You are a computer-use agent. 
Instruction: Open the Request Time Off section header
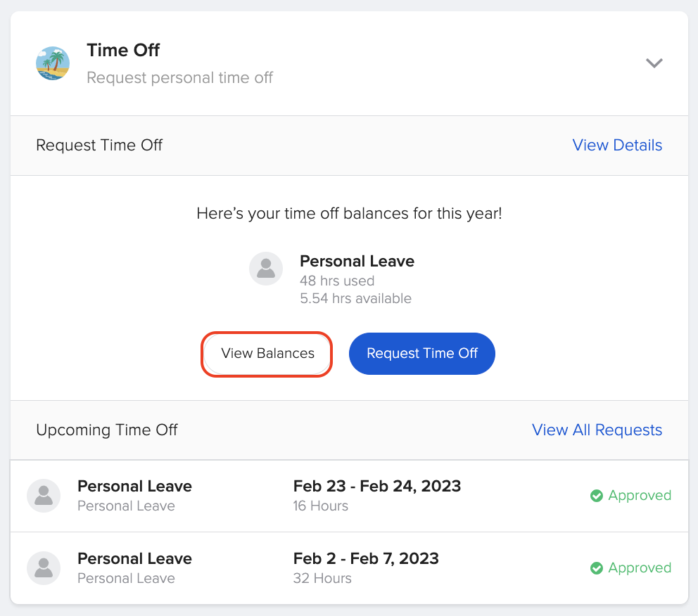click(99, 146)
